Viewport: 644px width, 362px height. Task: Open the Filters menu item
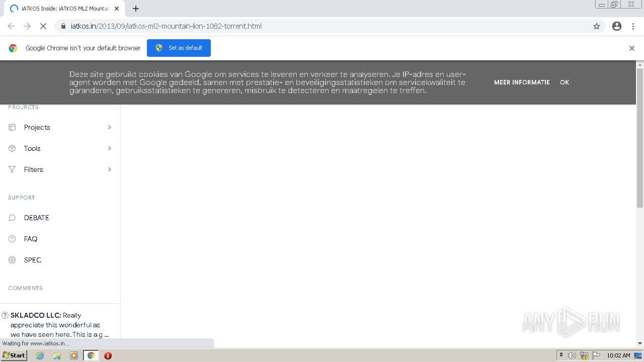point(34,169)
